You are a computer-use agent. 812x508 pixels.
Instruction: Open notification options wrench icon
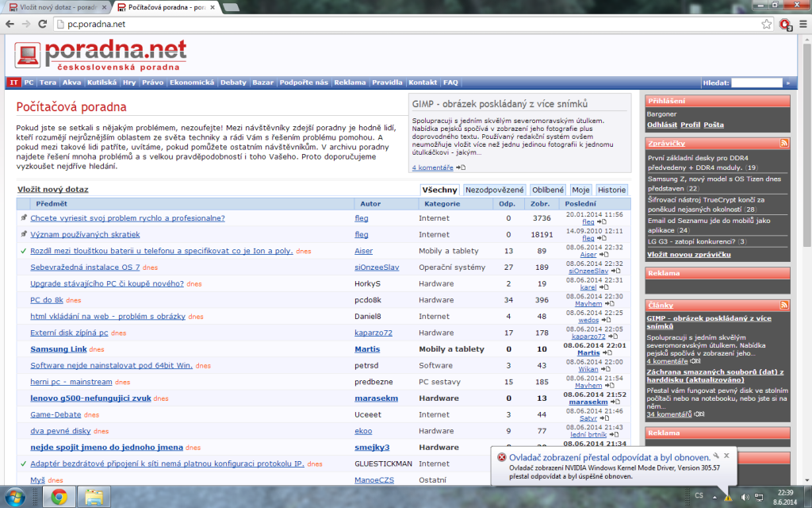716,455
